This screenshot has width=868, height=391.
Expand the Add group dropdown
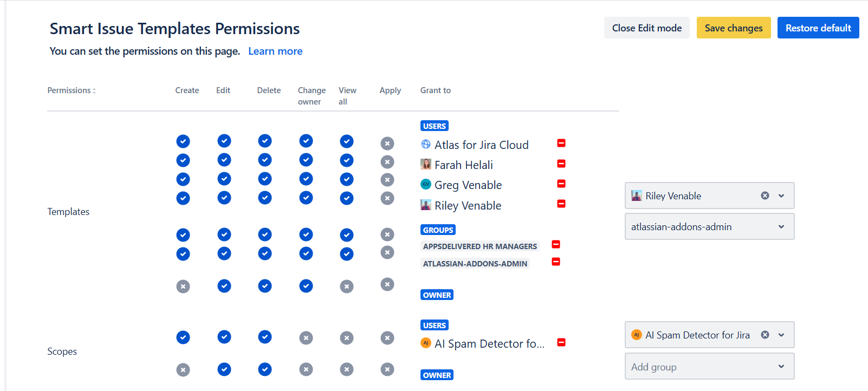coord(781,367)
